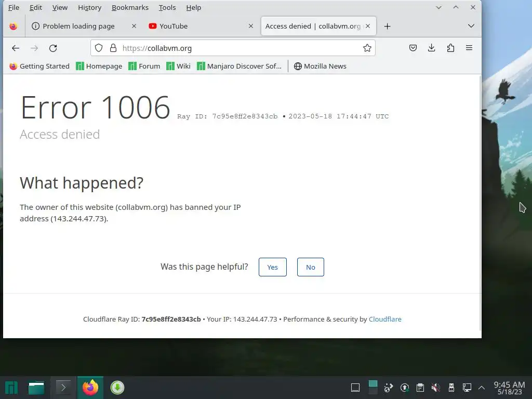532x399 pixels.
Task: Close the YouTube tab
Action: point(251,26)
